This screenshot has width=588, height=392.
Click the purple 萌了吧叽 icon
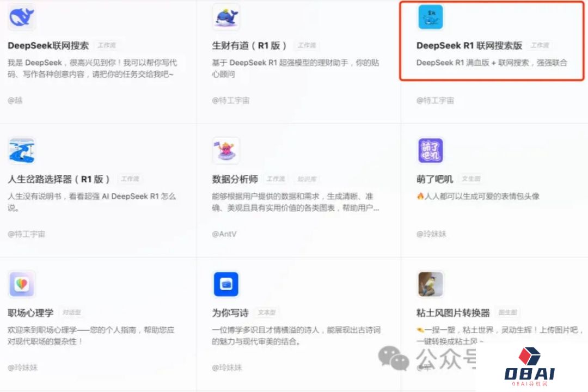point(431,150)
